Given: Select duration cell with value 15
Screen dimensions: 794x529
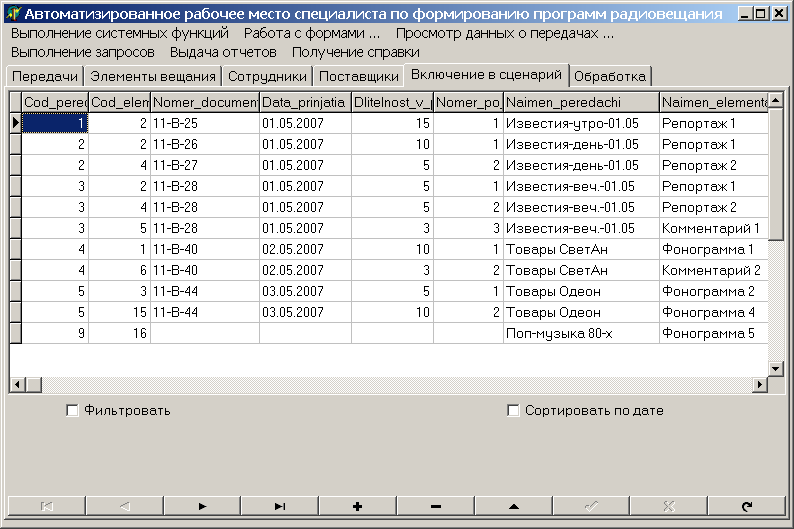Looking at the screenshot, I should tap(392, 124).
